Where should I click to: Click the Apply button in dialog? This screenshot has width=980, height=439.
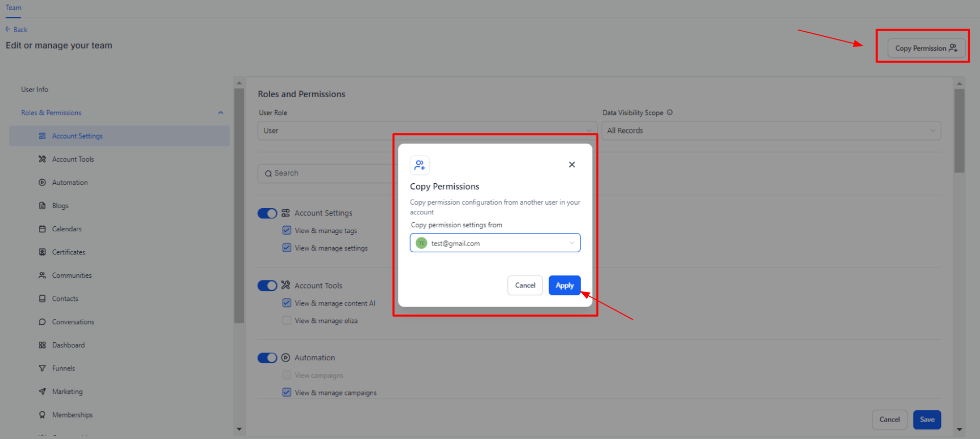point(564,286)
